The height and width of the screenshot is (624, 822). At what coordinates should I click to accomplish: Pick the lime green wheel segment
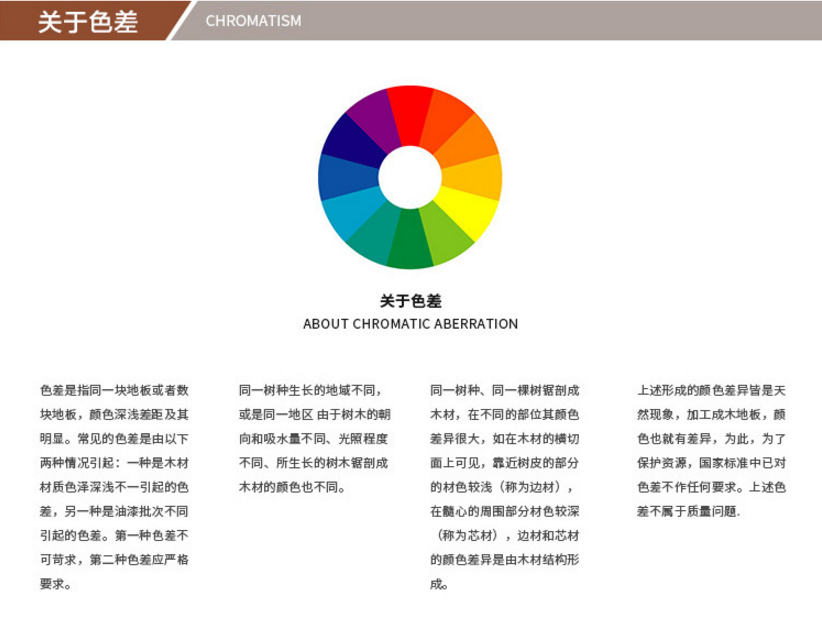pyautogui.click(x=445, y=235)
